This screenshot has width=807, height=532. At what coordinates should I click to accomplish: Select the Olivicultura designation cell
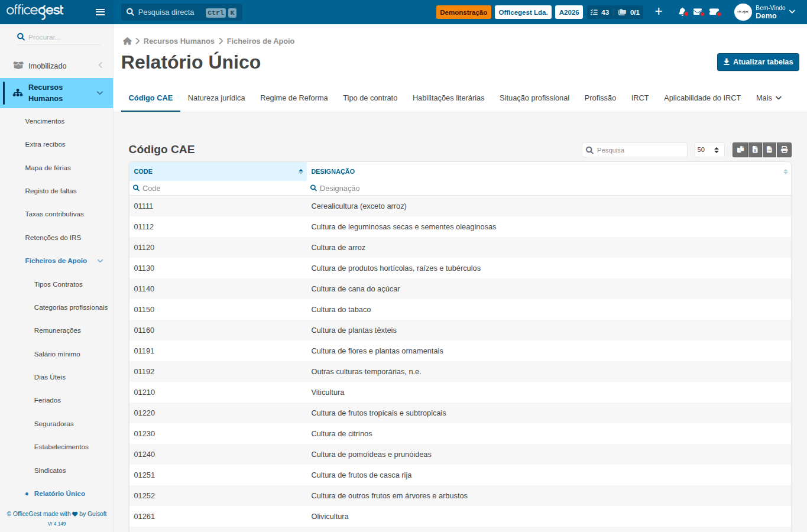(549, 517)
